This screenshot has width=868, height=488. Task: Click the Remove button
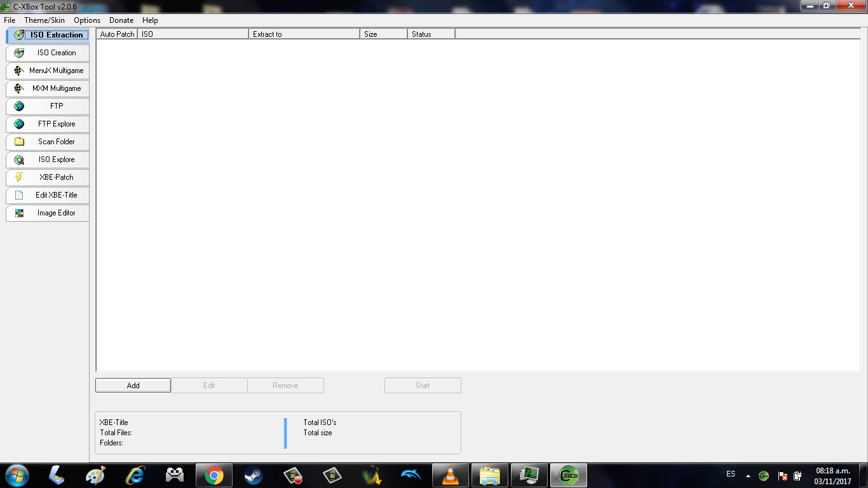coord(285,386)
